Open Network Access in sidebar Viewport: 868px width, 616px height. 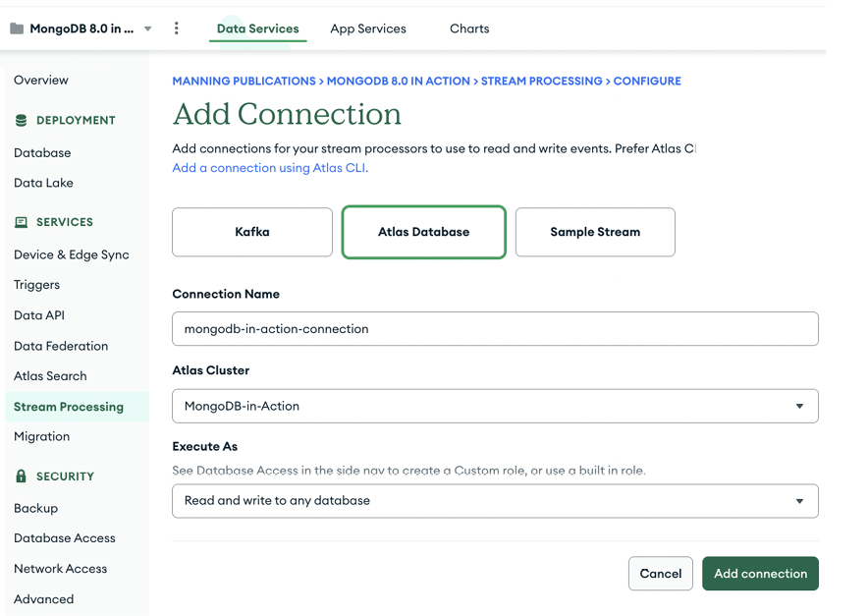[60, 569]
